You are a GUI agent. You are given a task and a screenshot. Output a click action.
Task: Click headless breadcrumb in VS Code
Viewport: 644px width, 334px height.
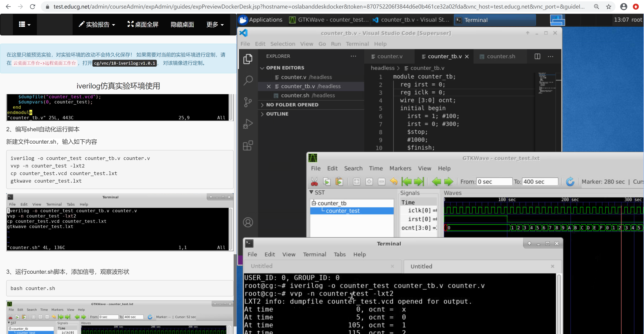pos(383,68)
